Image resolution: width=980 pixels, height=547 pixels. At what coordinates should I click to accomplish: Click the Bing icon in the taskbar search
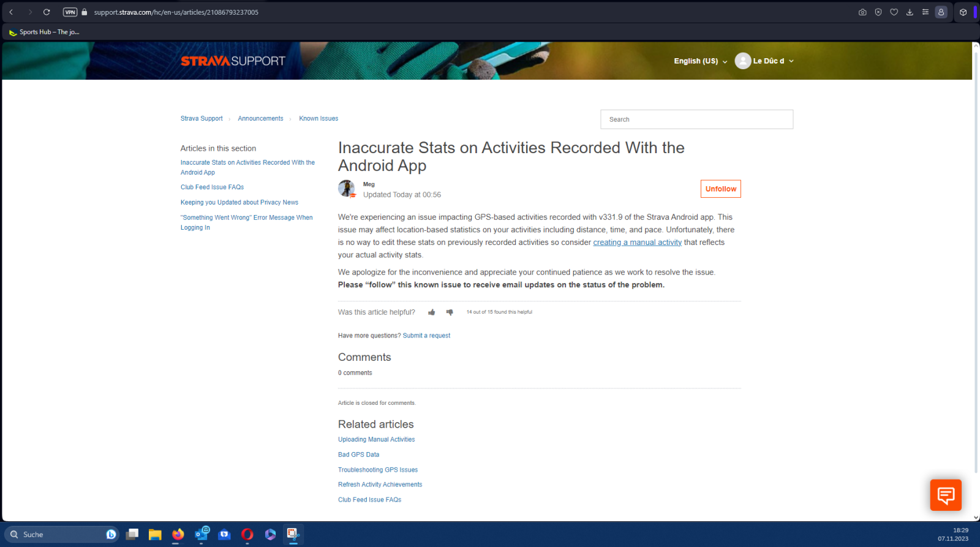111,535
